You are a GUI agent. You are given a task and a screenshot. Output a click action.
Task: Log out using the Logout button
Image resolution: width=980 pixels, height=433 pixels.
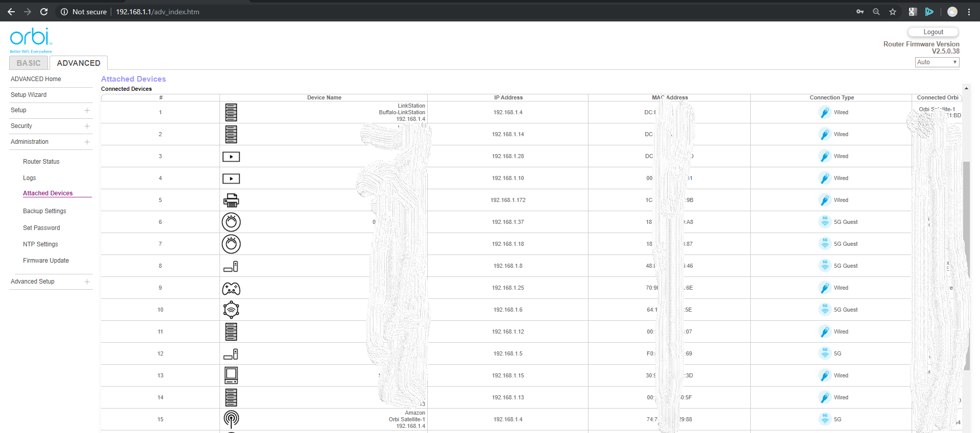pos(933,32)
